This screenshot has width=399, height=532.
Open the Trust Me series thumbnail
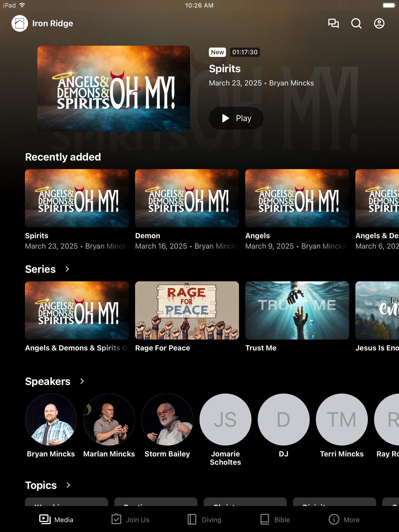pyautogui.click(x=297, y=310)
